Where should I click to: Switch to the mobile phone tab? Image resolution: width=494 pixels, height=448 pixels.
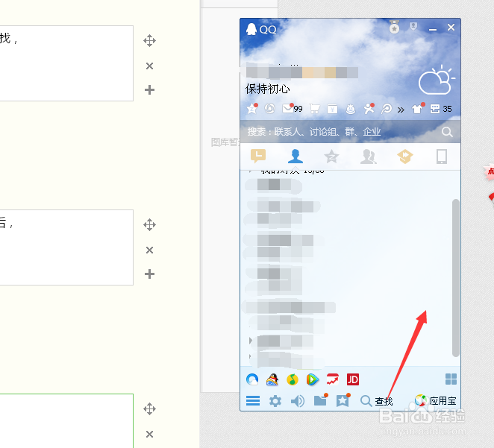441,157
